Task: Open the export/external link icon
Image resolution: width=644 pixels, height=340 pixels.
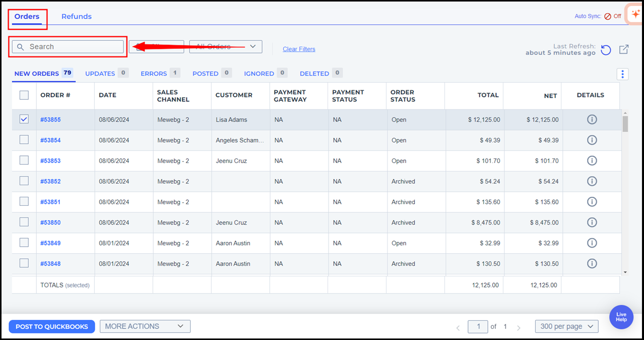Action: (x=624, y=49)
